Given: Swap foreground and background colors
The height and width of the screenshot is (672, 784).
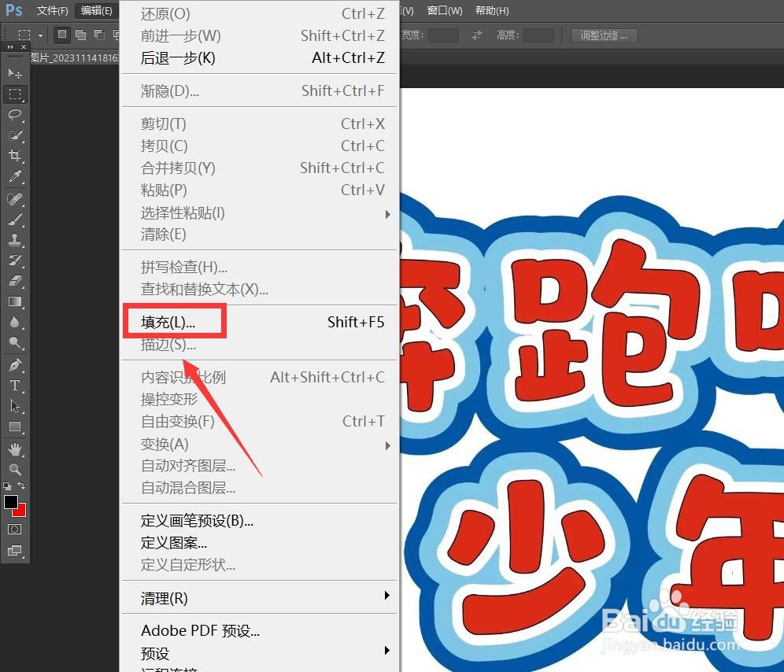Looking at the screenshot, I should click(x=21, y=486).
